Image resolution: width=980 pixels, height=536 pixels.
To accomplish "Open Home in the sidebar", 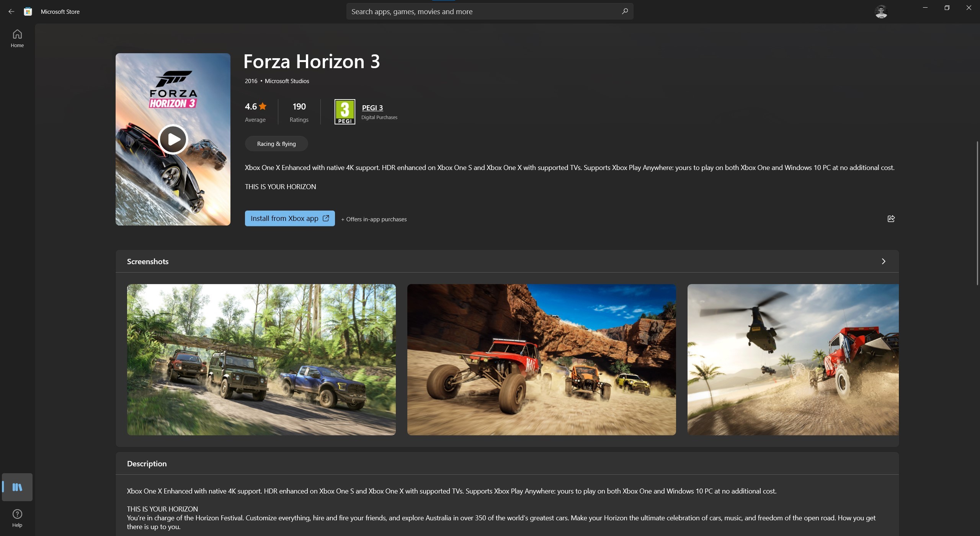I will click(x=17, y=39).
